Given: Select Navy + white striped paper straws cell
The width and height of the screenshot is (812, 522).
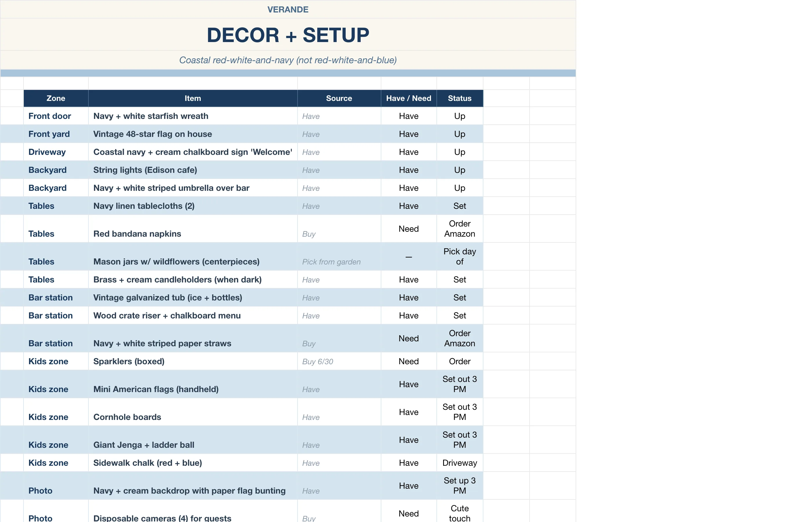Looking at the screenshot, I should coord(193,338).
